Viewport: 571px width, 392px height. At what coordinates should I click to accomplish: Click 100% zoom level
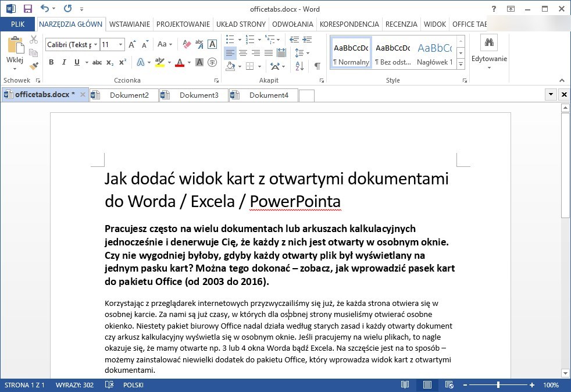click(x=551, y=384)
